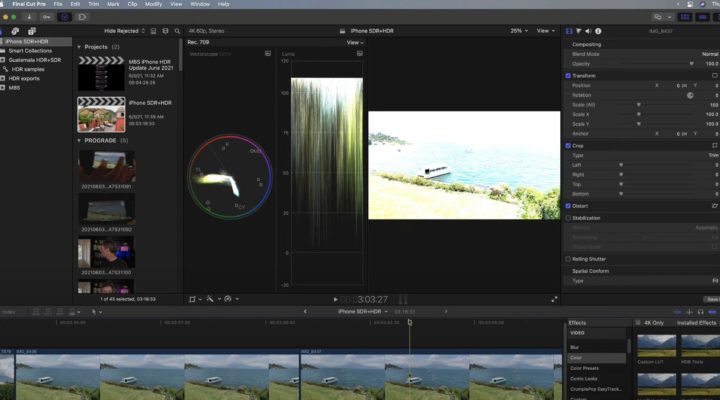Image resolution: width=720 pixels, height=400 pixels.
Task: Disable the Crop checkbox
Action: click(568, 146)
